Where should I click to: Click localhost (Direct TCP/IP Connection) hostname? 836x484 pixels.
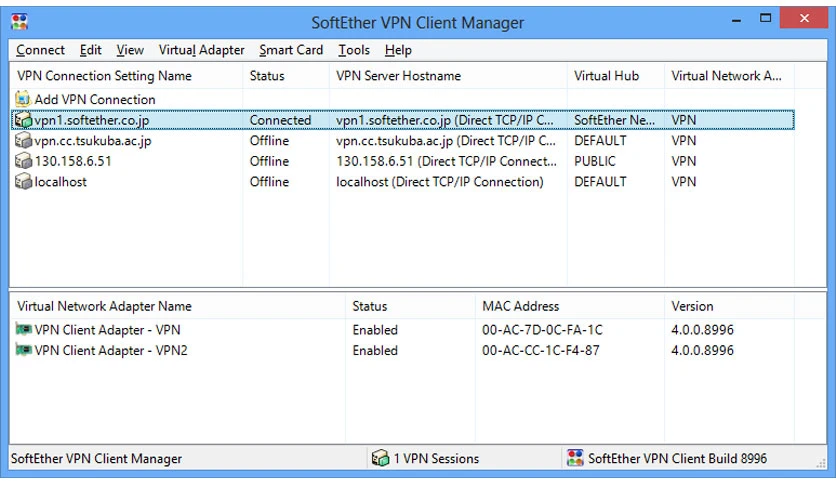tap(440, 182)
